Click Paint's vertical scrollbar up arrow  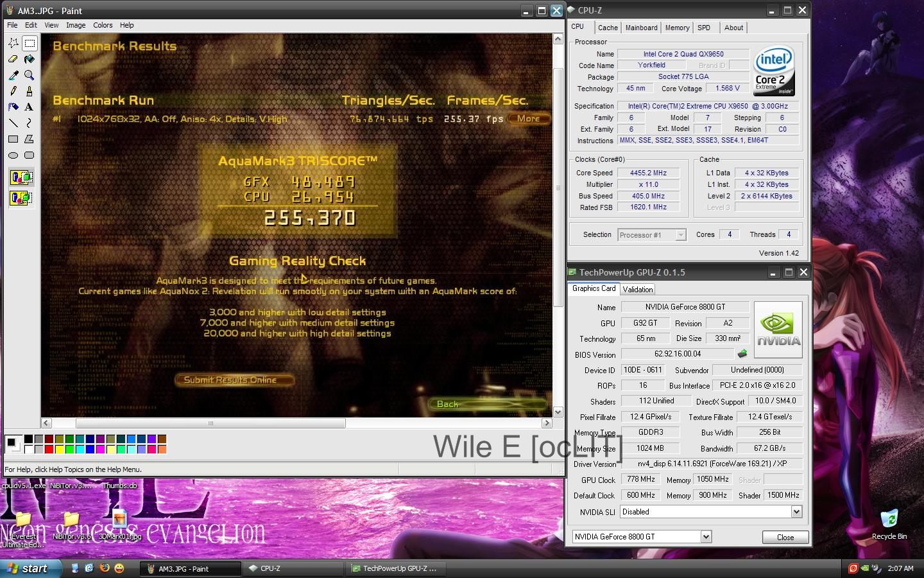[558, 39]
